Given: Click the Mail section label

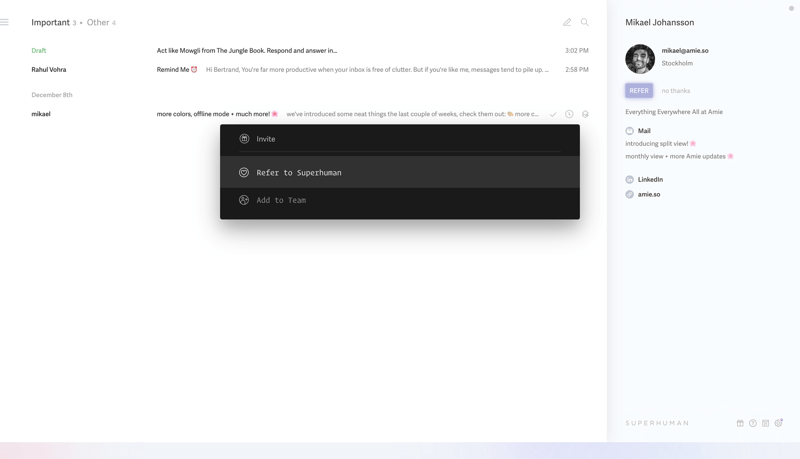Looking at the screenshot, I should point(644,131).
